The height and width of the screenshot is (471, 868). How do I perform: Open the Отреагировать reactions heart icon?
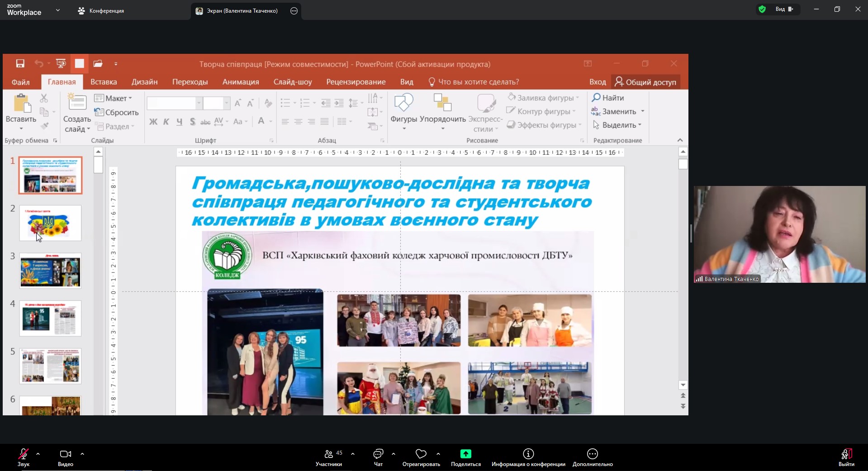pyautogui.click(x=421, y=454)
